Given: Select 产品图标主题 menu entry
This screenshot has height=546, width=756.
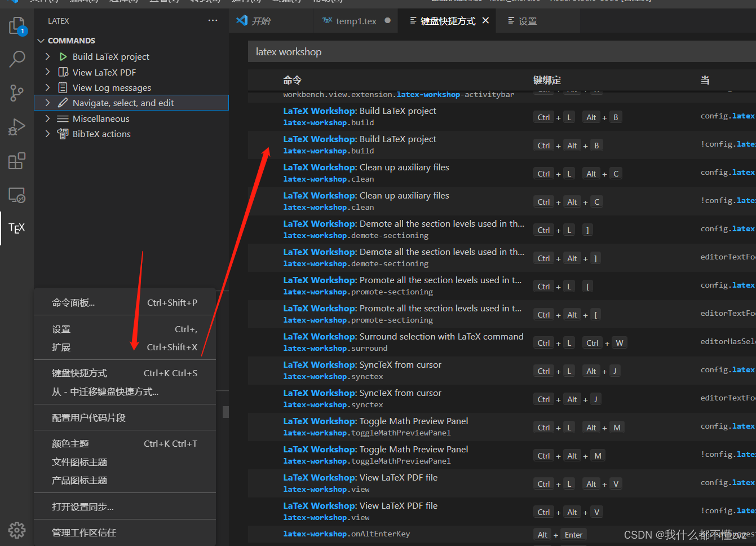Looking at the screenshot, I should point(125,481).
